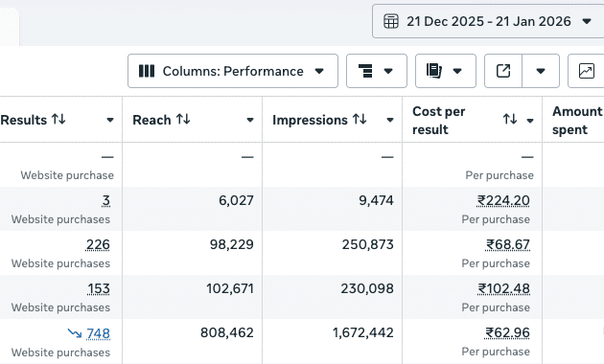Screen dimensions: 604x364
Task: Select the reach value 102,671
Action: (230, 289)
